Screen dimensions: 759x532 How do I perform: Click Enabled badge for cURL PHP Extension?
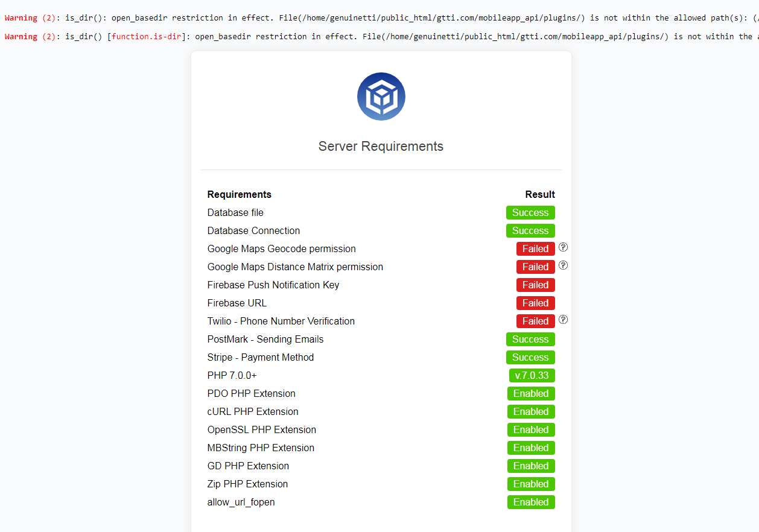click(531, 411)
